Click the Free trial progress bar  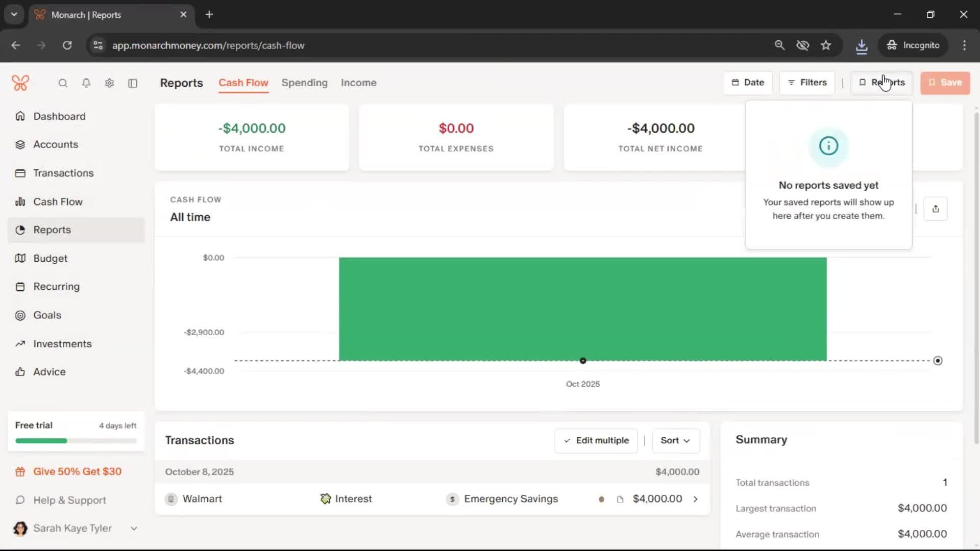tap(76, 441)
